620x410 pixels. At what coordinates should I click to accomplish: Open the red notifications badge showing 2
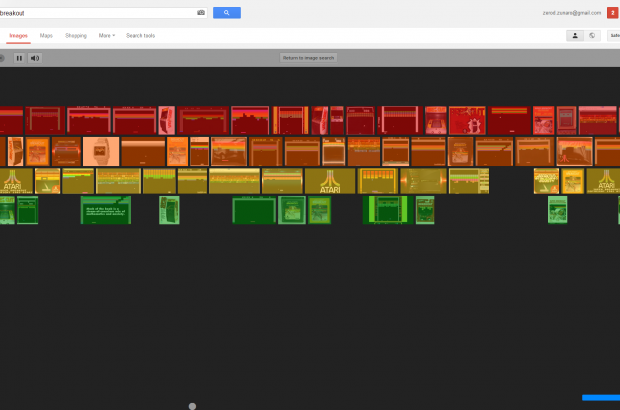(x=612, y=13)
